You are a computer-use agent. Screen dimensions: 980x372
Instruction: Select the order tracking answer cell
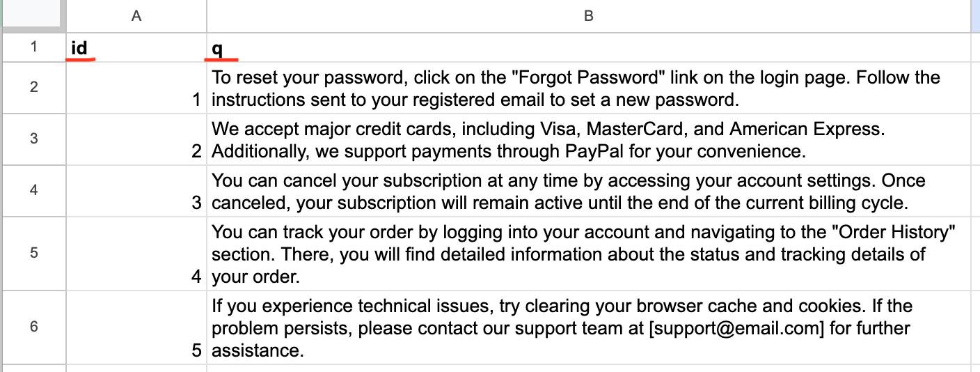coord(588,254)
